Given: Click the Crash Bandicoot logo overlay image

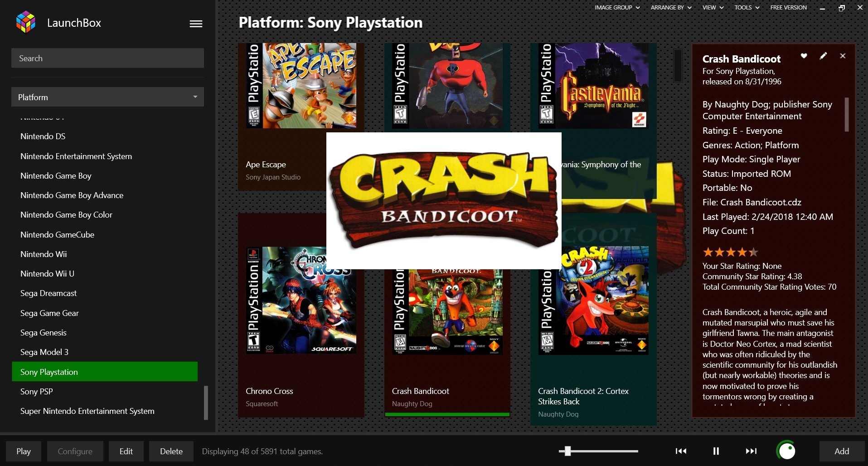Looking at the screenshot, I should pyautogui.click(x=444, y=201).
